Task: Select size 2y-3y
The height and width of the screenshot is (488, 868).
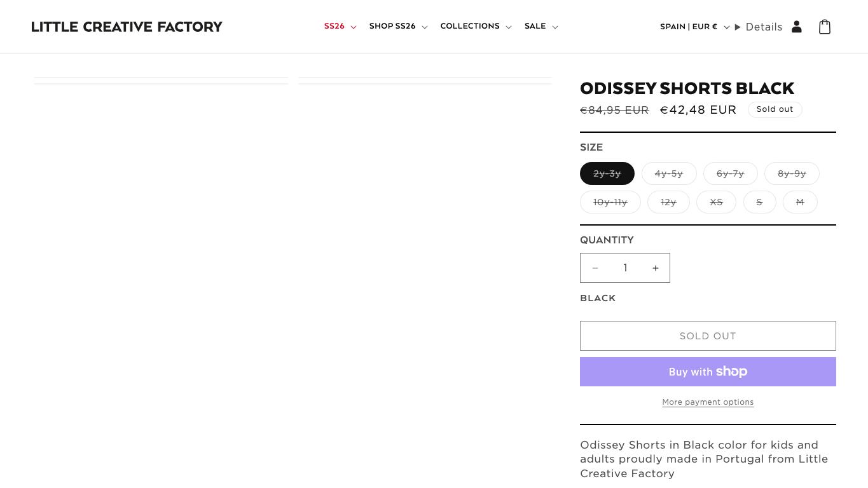Action: click(x=607, y=173)
